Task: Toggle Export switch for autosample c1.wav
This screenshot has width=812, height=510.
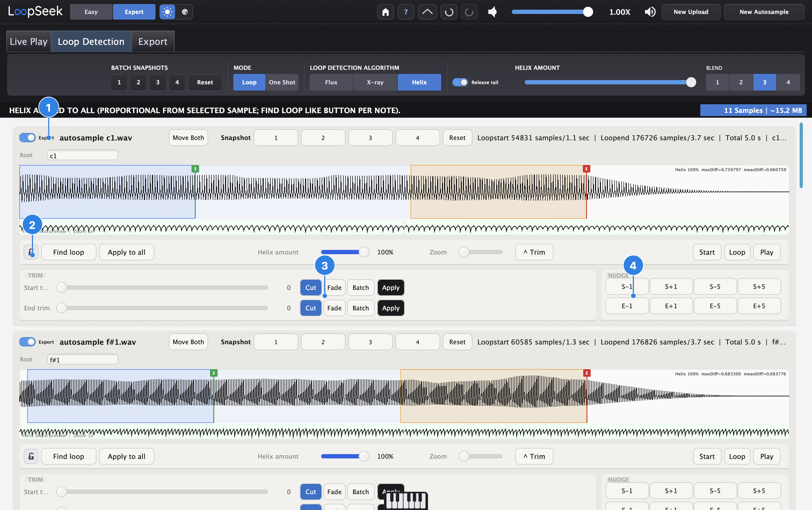Action: point(27,138)
